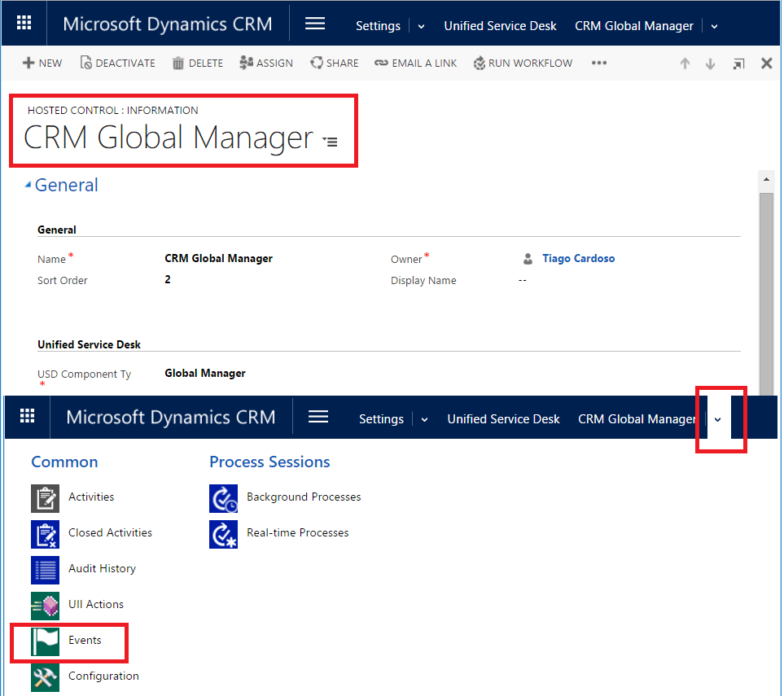Open owner link Tiago Cardoso
The image size is (784, 696).
click(x=578, y=259)
